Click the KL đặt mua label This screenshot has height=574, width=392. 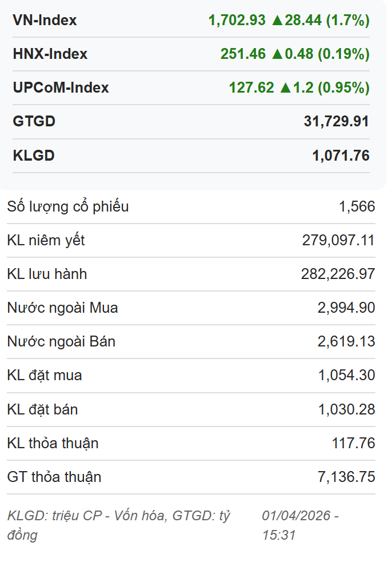[x=45, y=376]
